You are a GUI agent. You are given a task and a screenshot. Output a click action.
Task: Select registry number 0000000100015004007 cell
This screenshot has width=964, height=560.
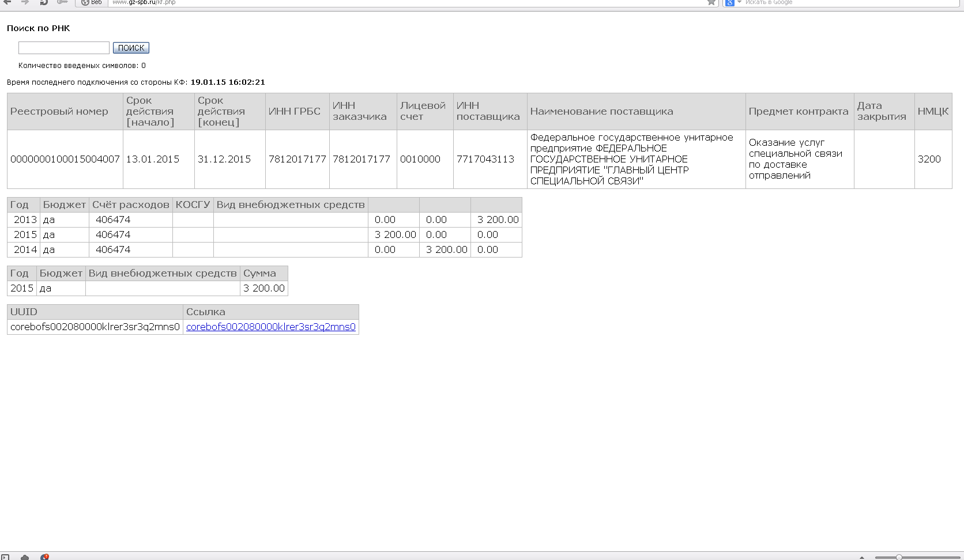point(65,159)
